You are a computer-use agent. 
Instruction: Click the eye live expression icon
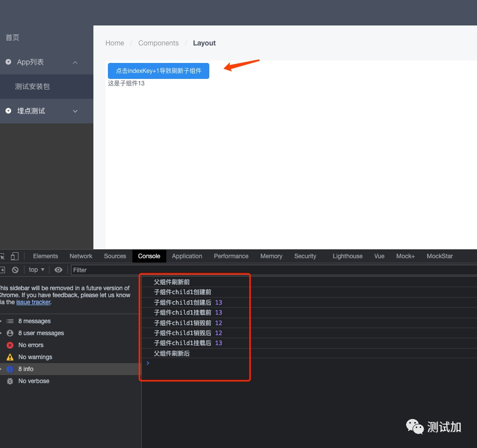58,270
